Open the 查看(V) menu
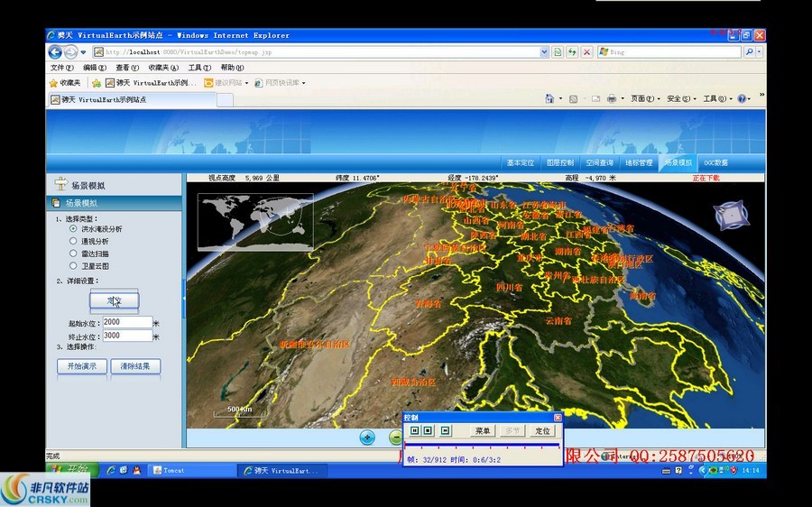Screen dimensions: 812x507 pyautogui.click(x=127, y=68)
